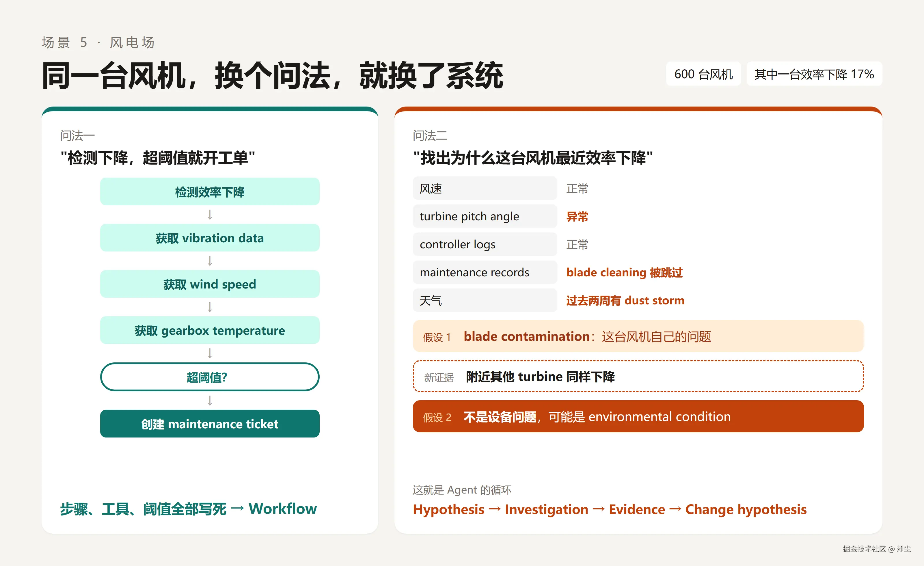Click the '这就是 Agent 的循环' caption
Screen dimensions: 924x566
pyautogui.click(x=462, y=490)
